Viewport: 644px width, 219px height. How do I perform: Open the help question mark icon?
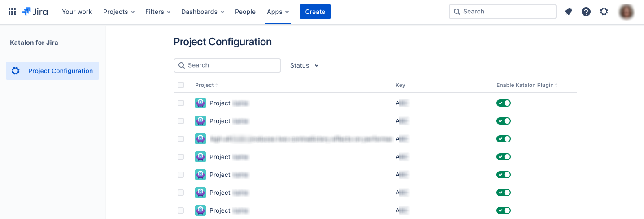[x=586, y=12]
